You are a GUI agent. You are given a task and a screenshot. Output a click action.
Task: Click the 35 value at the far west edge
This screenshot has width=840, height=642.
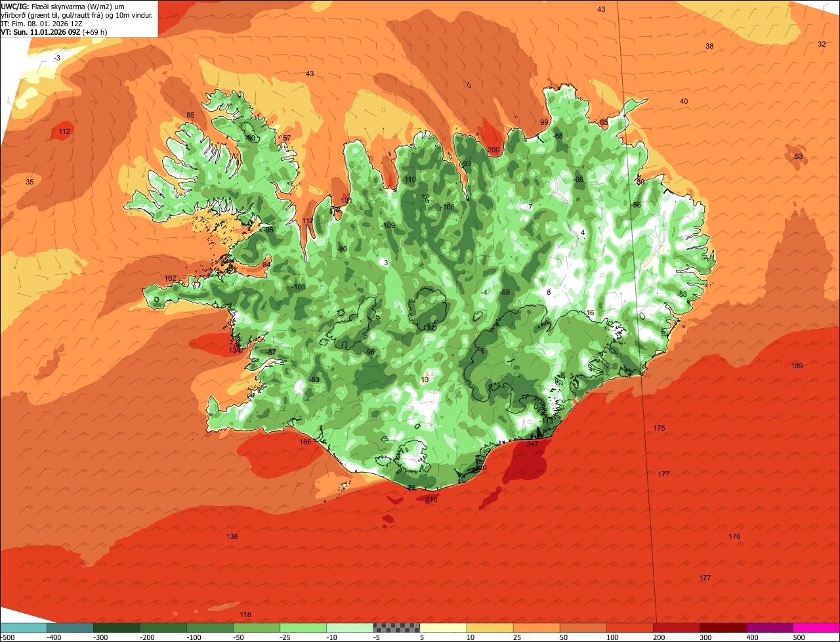point(30,181)
